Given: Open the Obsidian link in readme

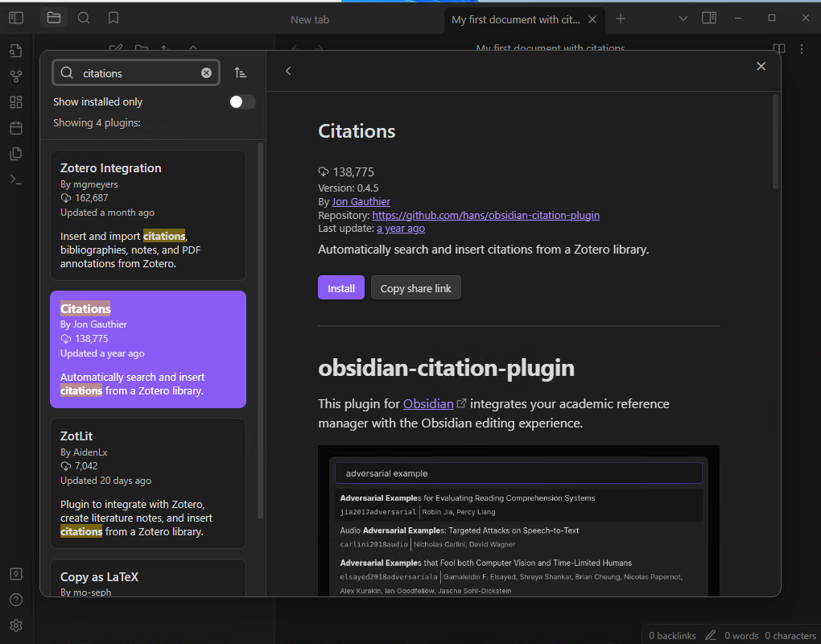Looking at the screenshot, I should (x=428, y=403).
